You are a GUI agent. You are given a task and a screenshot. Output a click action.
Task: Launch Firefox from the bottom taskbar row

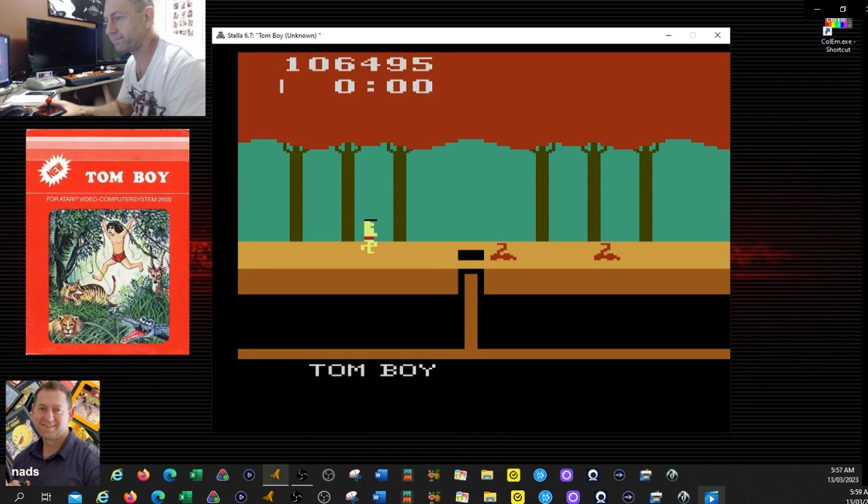130,497
